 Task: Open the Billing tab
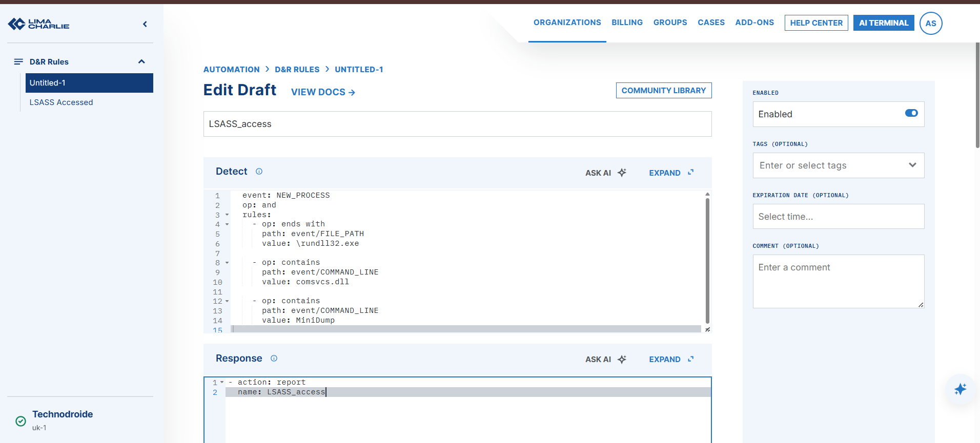coord(627,23)
